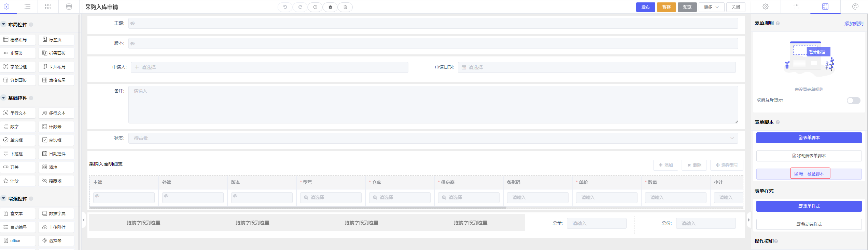Click the detail table horizontal scrollbar
This screenshot has width=868, height=250.
click(298, 208)
